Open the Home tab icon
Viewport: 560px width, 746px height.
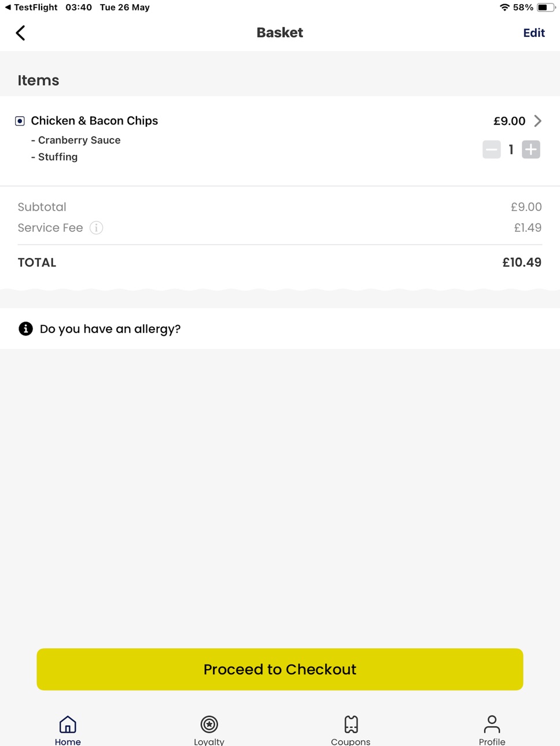coord(68,724)
